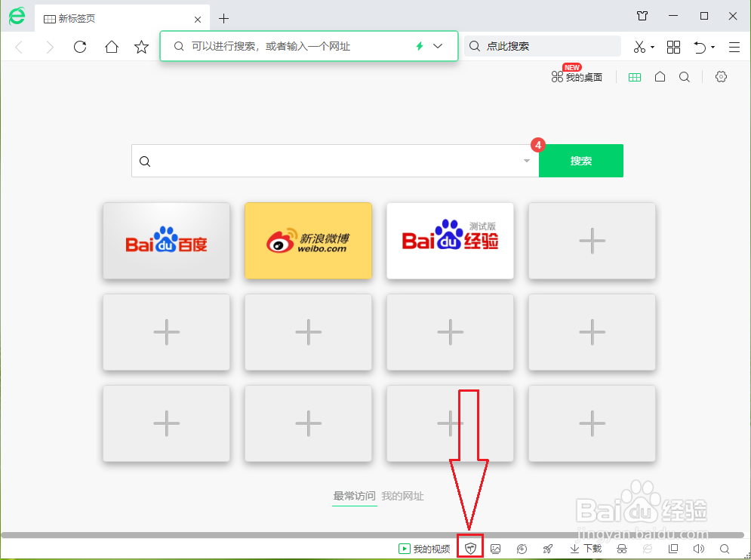Click the green 搜索 button
The image size is (751, 560).
pos(580,161)
